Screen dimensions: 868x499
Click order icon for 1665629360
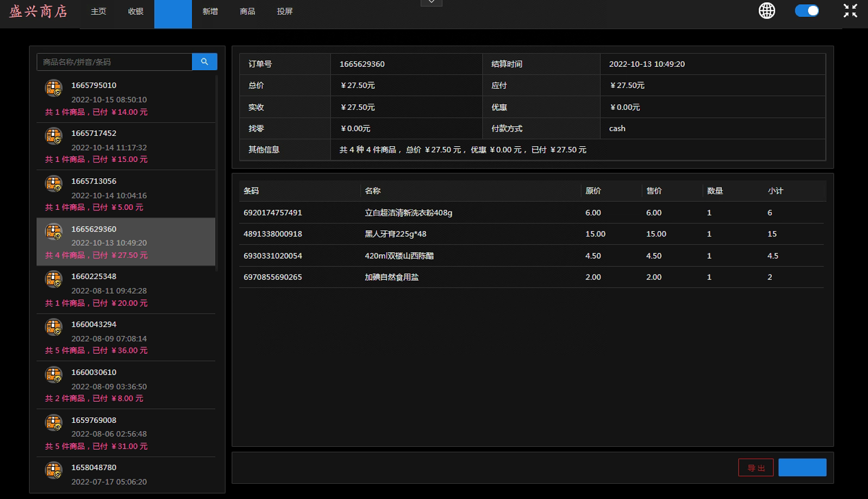53,232
